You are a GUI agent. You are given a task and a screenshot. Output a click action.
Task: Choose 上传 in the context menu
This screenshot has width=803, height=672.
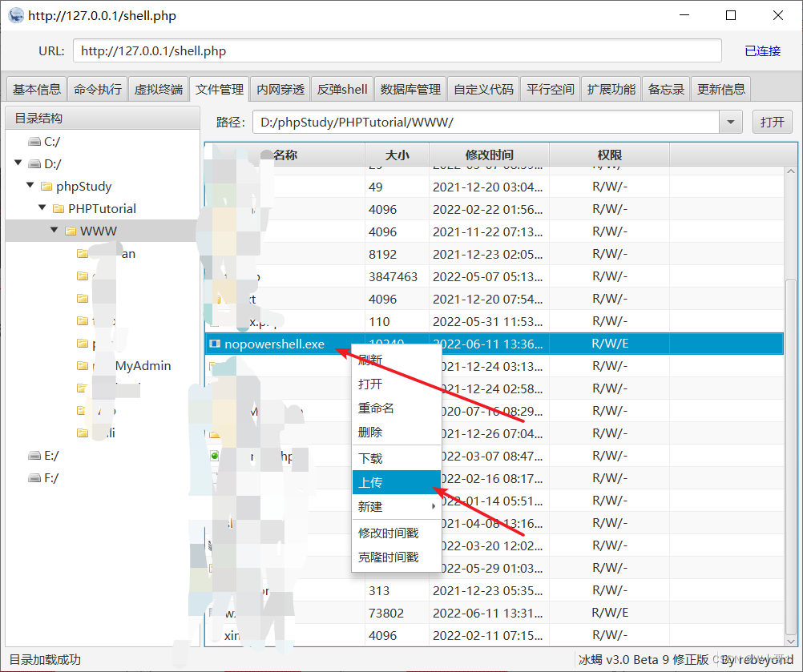point(397,482)
